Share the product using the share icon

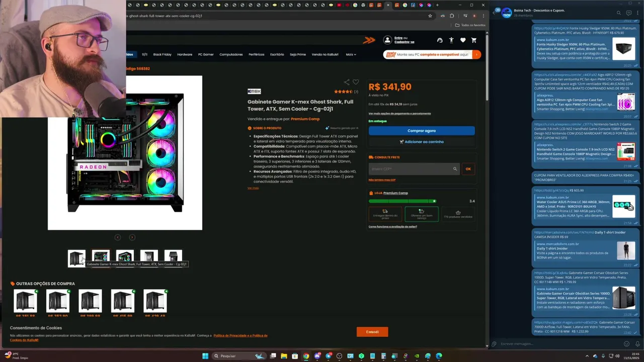coord(347,82)
